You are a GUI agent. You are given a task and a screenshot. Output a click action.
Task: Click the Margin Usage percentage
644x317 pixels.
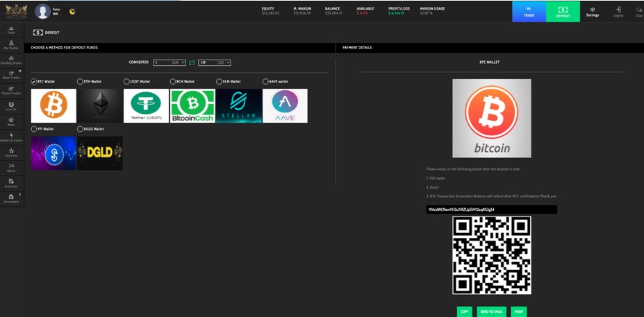[x=425, y=13]
